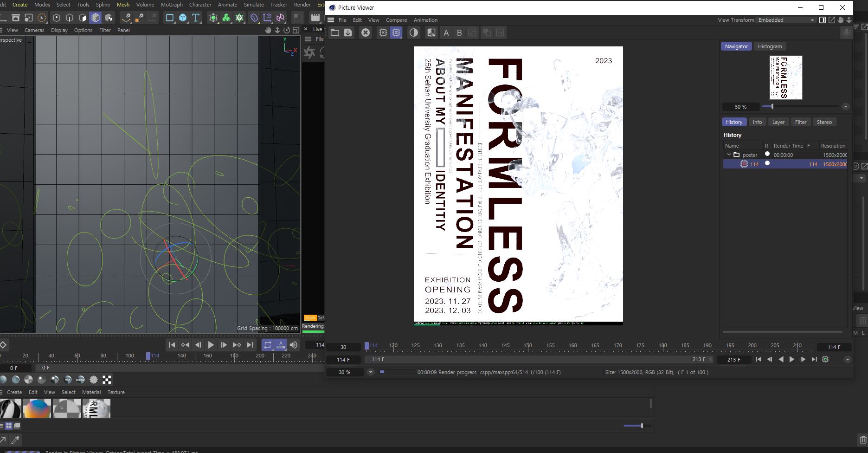Click the clapperboard render icon
The image size is (868, 453).
coord(315,18)
